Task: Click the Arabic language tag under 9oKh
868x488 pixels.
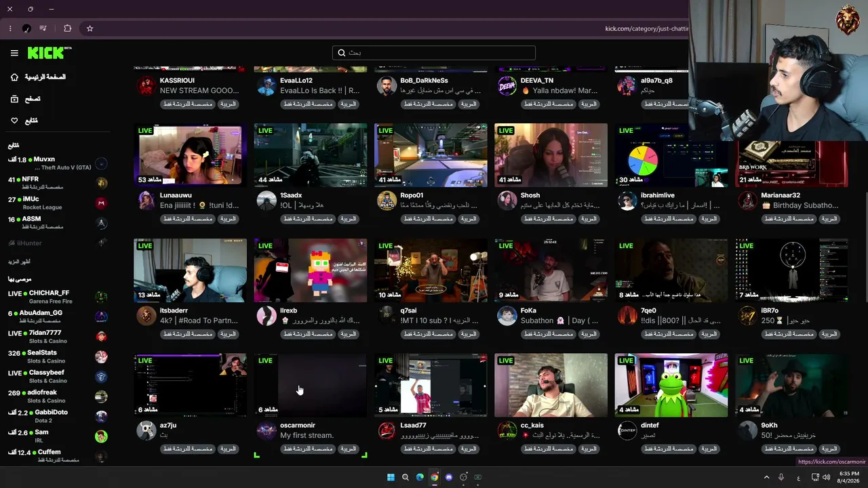Action: click(829, 449)
